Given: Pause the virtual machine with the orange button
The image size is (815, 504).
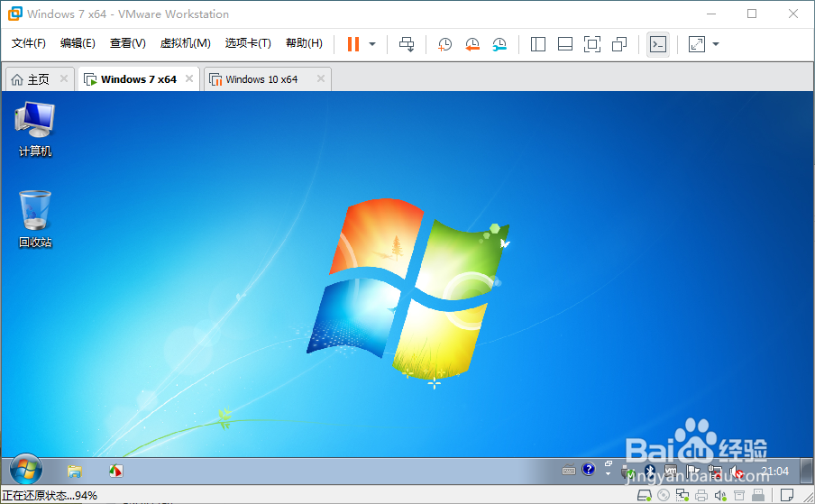Looking at the screenshot, I should pos(353,44).
